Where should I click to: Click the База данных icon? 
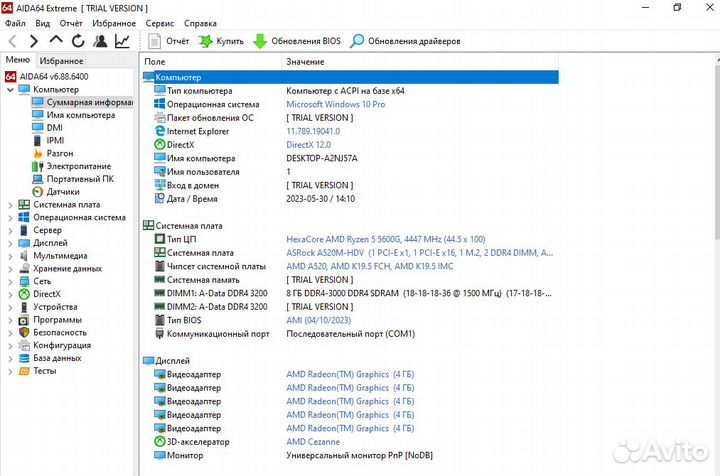[x=24, y=358]
